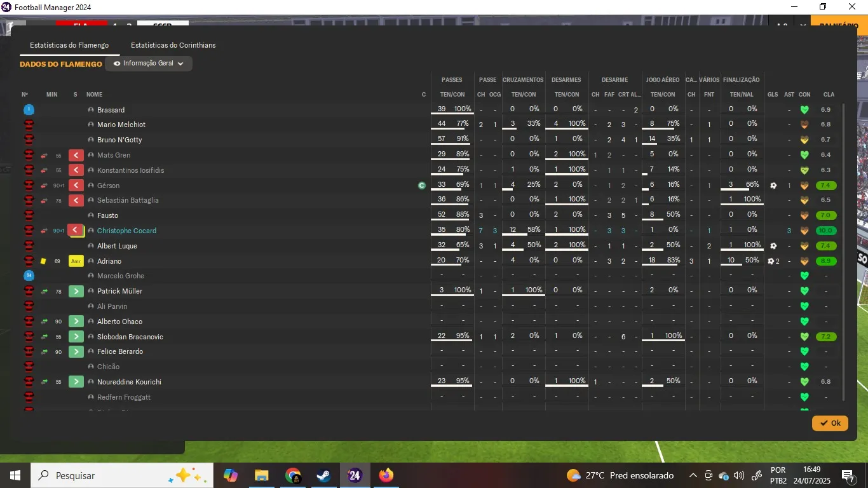Open Copilot from the taskbar
Screen dimensions: 868x488
(x=231, y=475)
